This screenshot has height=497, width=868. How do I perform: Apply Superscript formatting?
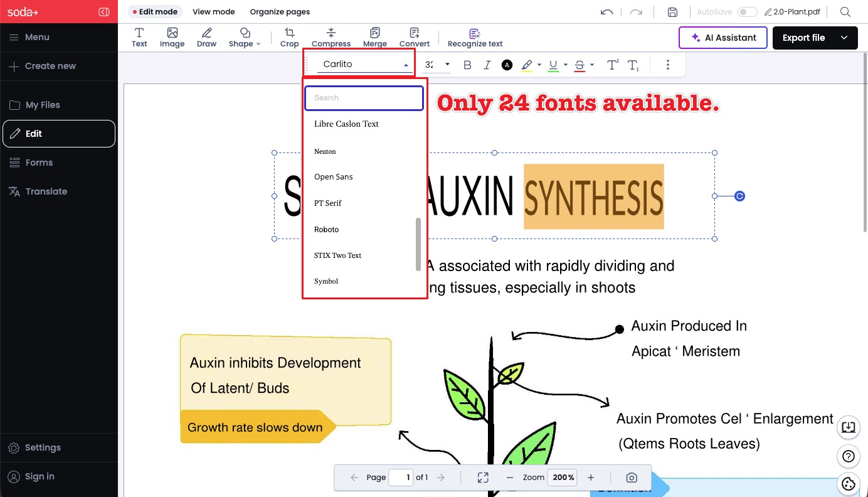click(x=613, y=65)
